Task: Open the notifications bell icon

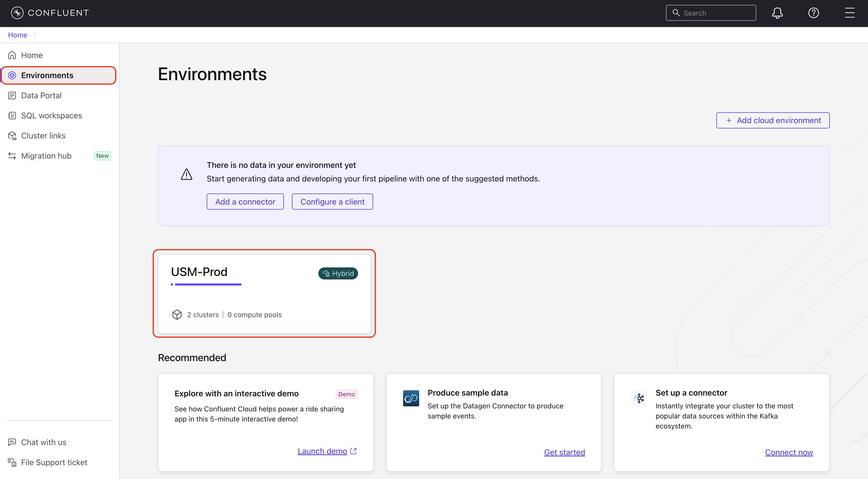Action: click(x=777, y=13)
